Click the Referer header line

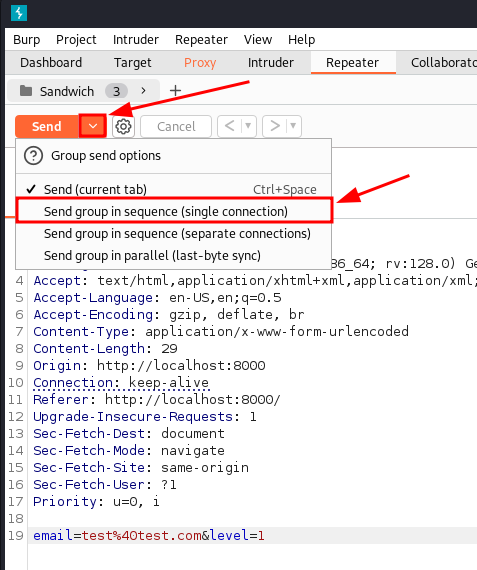pyautogui.click(x=157, y=400)
